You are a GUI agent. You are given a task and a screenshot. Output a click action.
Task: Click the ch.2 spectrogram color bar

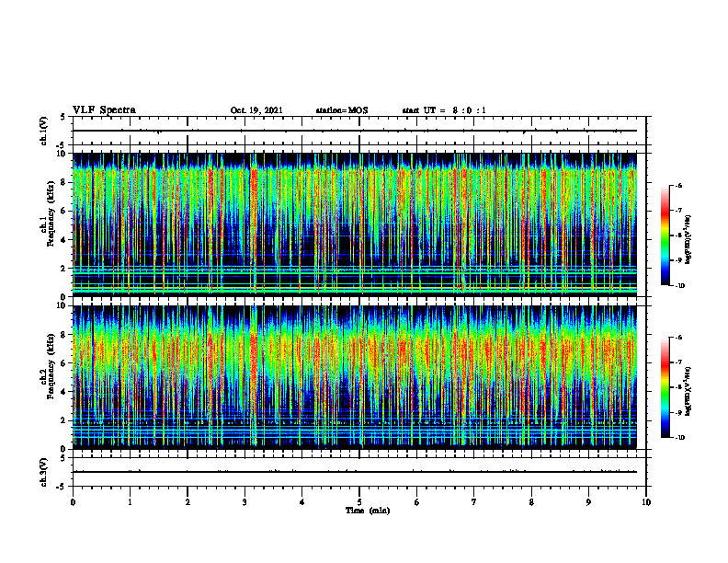tap(665, 387)
